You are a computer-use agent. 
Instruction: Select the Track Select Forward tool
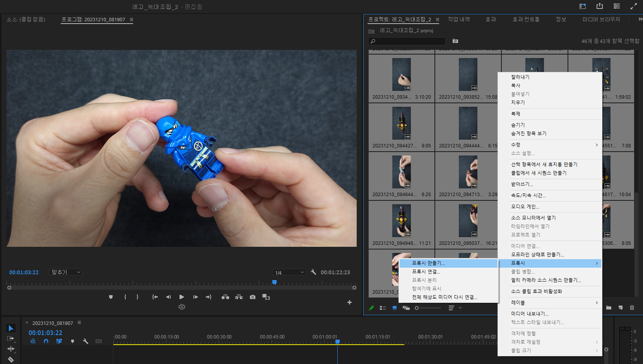[x=11, y=338]
